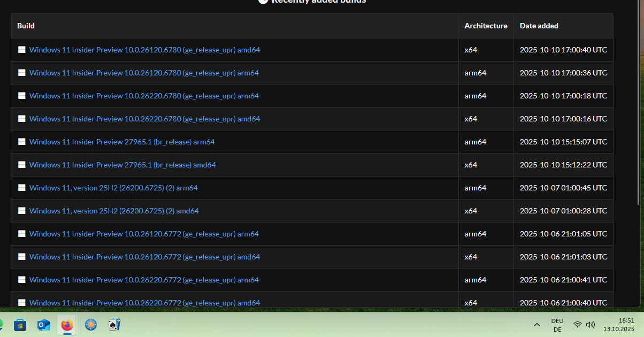644x337 pixels.
Task: Select date 2025-10-10 17:00:16 UTC
Action: [563, 119]
